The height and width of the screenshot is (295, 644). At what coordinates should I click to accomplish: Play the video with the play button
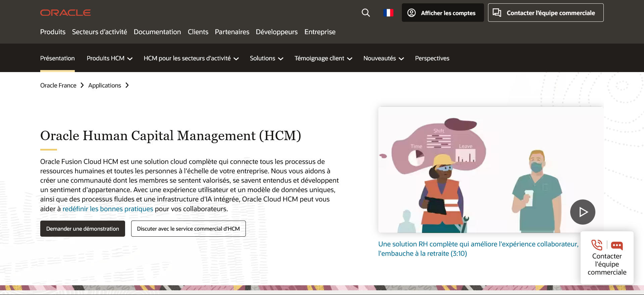point(583,212)
